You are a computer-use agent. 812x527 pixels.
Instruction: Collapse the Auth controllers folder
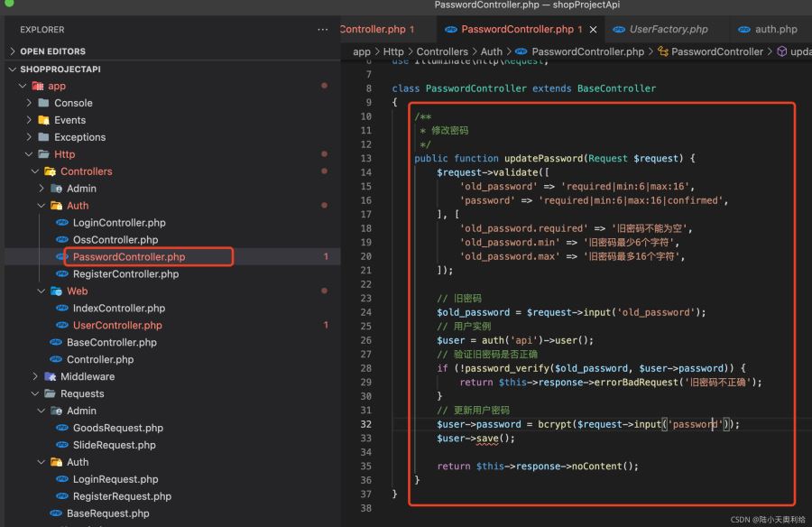tap(42, 206)
